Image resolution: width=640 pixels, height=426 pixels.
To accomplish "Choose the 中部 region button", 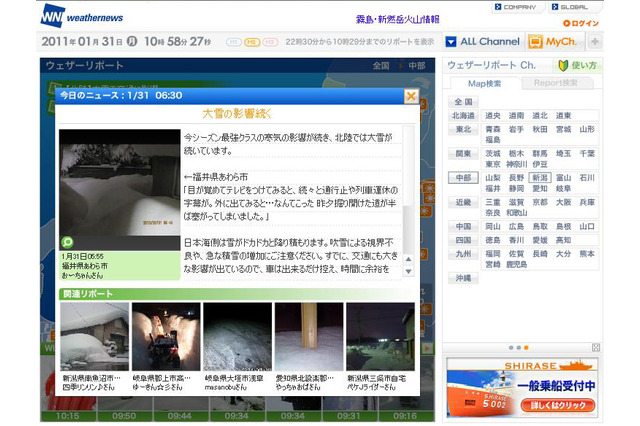I will click(462, 178).
